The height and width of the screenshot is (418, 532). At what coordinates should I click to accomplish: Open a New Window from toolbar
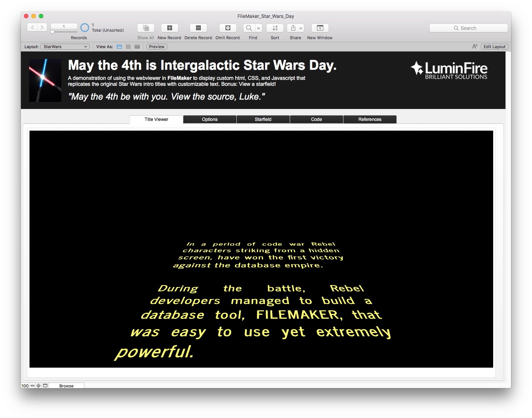pyautogui.click(x=320, y=28)
